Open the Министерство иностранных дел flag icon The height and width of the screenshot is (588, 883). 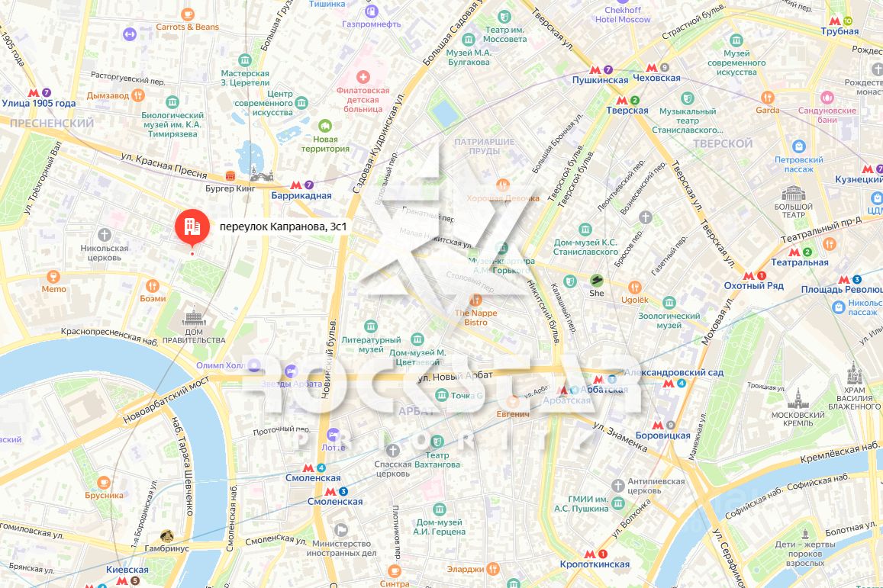pyautogui.click(x=341, y=530)
